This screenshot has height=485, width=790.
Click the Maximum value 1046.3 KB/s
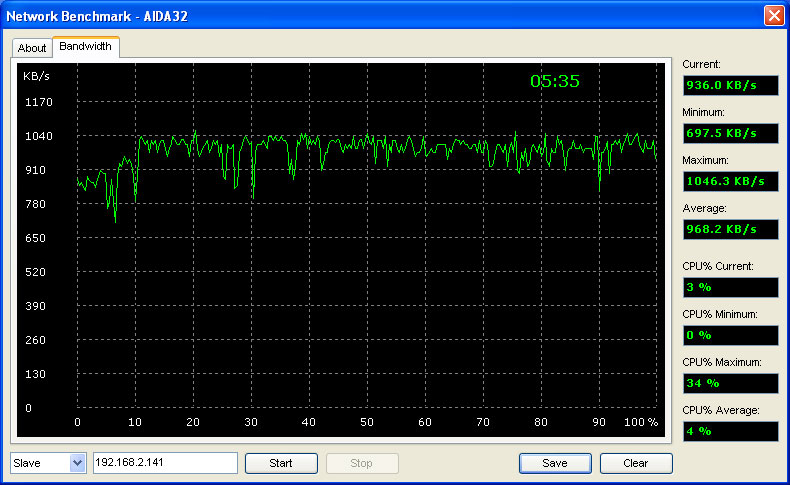point(731,181)
